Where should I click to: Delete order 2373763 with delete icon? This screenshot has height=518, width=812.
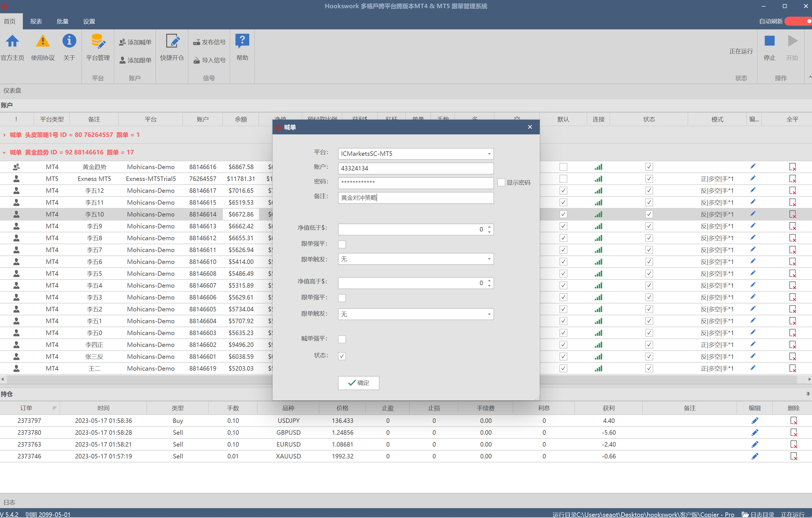(794, 444)
